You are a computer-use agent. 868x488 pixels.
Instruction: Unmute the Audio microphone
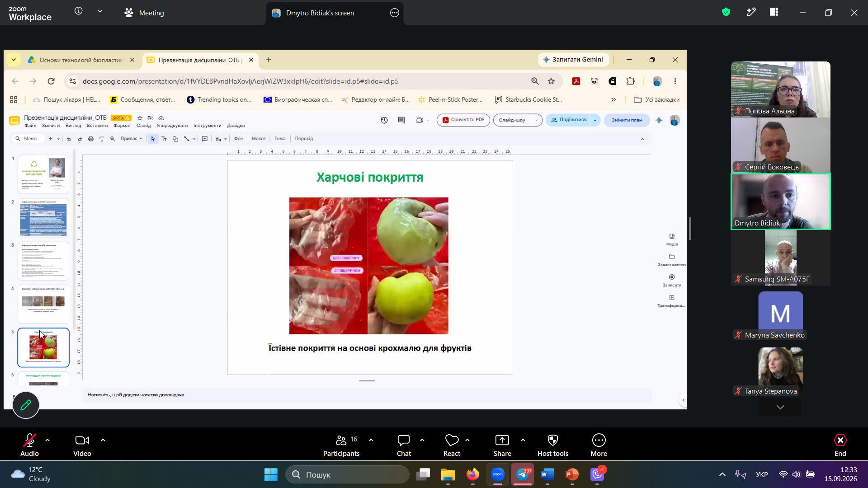click(x=29, y=446)
